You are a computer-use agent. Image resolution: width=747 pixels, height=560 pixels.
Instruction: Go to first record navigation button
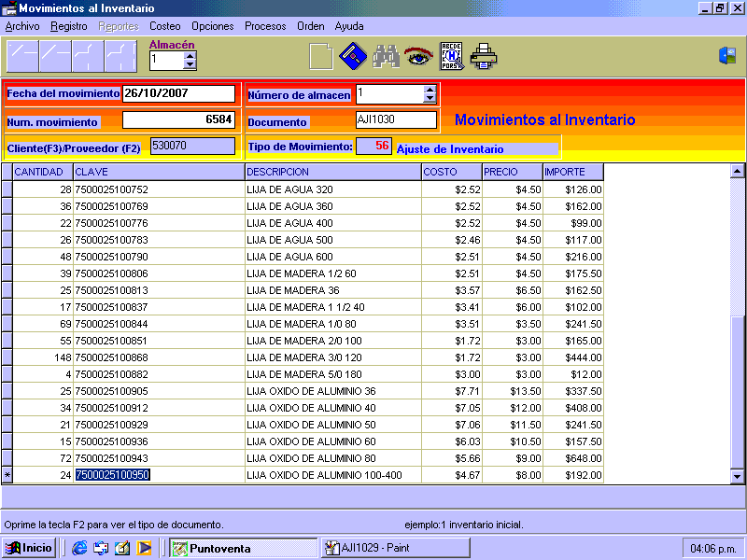[22, 57]
